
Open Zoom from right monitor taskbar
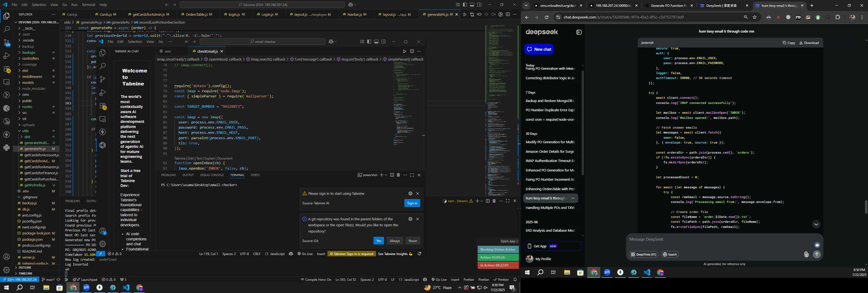(607, 272)
